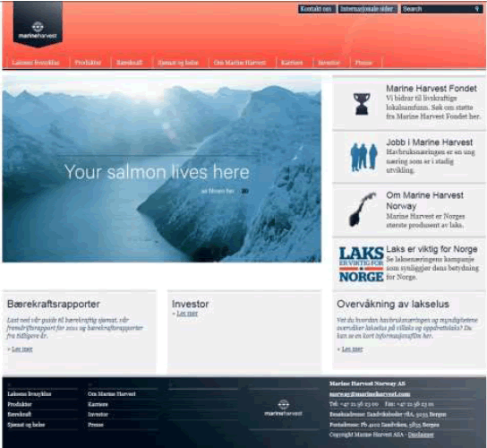487x448 pixels.
Task: Open Internasjonale sider button
Action: tap(367, 9)
